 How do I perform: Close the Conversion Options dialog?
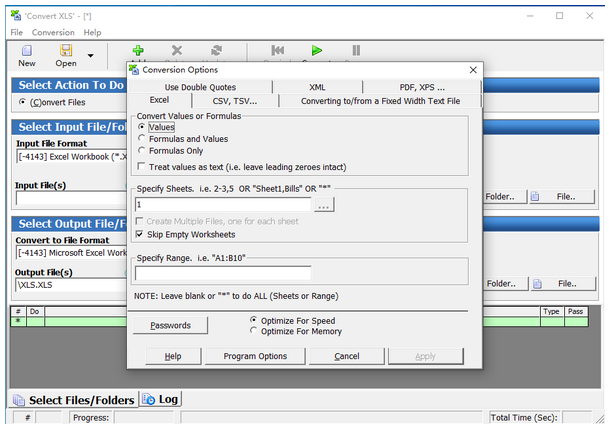[x=473, y=70]
